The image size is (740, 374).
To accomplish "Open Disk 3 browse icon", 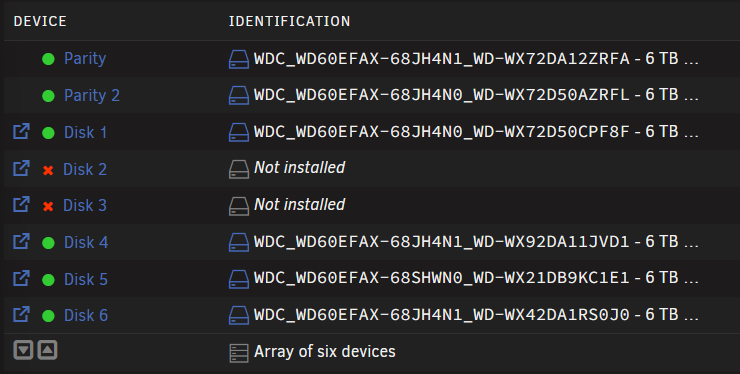I will click(x=21, y=204).
